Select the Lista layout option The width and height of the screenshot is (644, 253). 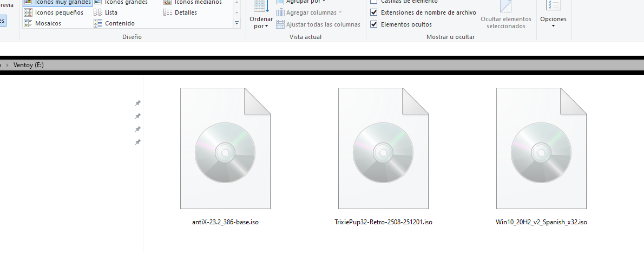click(106, 13)
